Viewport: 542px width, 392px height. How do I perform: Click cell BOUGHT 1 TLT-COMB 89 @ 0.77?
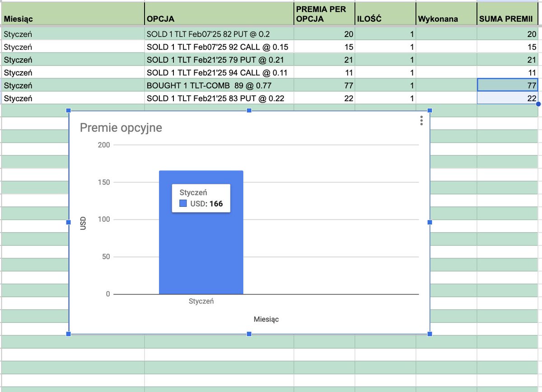pos(219,85)
